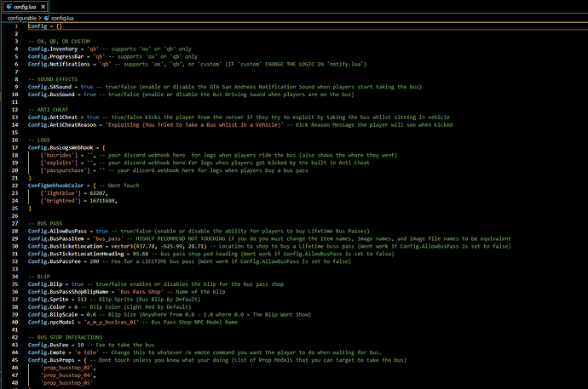Click the 'Config.Color' identifier
This screenshot has width=588, height=389.
point(47,307)
